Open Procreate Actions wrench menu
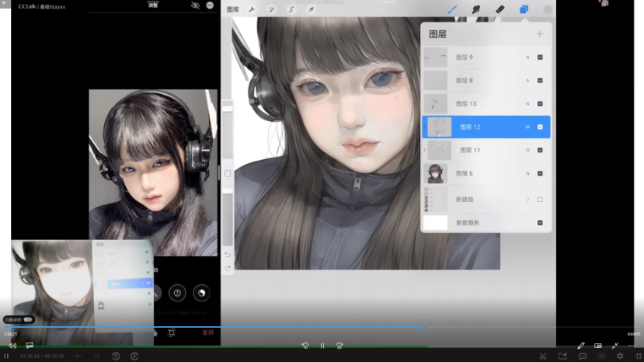Image resolution: width=644 pixels, height=362 pixels. tap(252, 9)
